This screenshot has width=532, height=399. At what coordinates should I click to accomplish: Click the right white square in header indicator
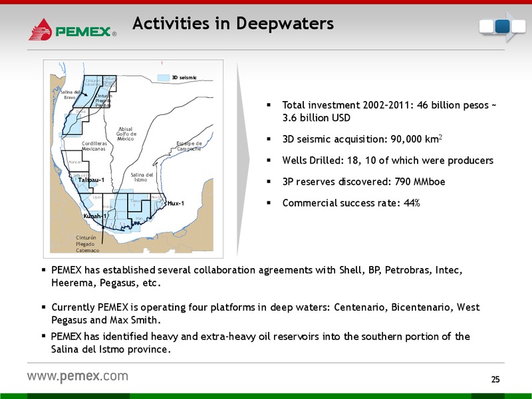click(519, 27)
